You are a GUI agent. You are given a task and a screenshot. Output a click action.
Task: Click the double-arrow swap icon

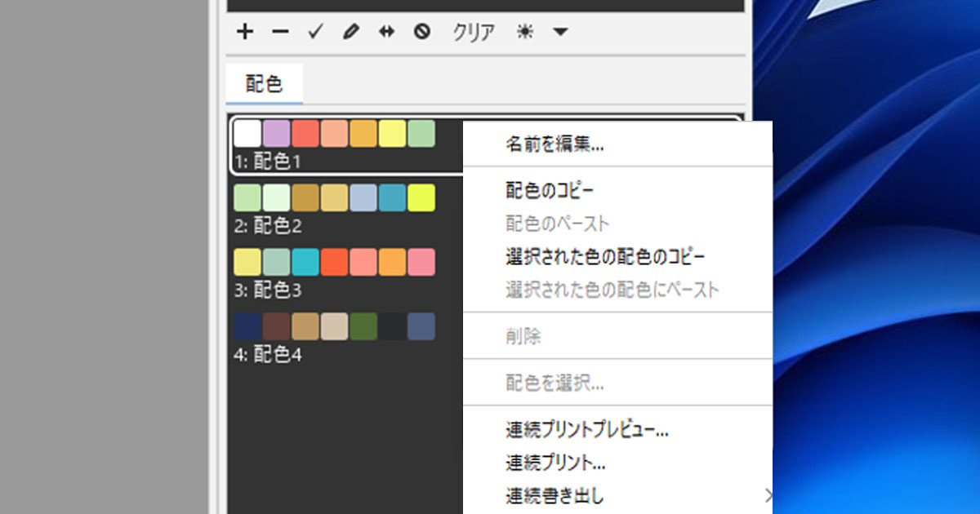coord(386,32)
